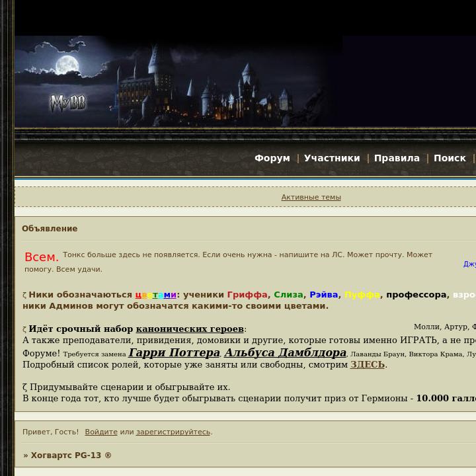The width and height of the screenshot is (476, 476).
Task: Open the Хогвартс PG-13 breadcrumb link
Action: tap(71, 456)
